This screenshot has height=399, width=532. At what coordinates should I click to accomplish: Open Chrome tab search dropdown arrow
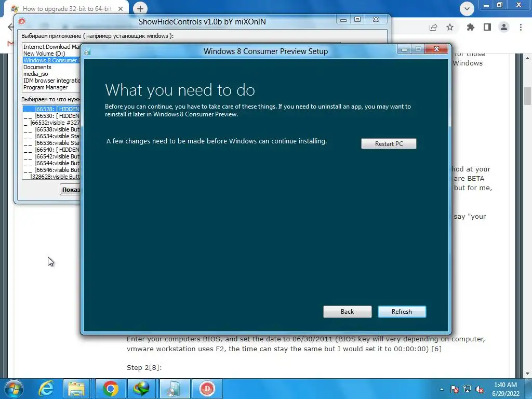tap(467, 9)
